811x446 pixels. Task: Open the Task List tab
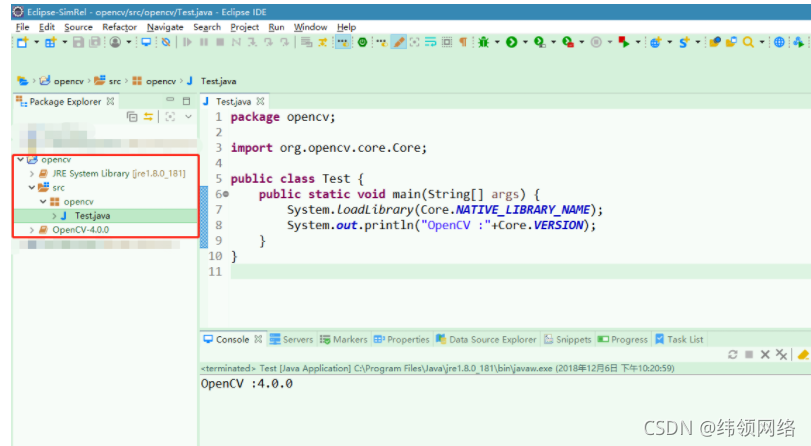pyautogui.click(x=679, y=339)
